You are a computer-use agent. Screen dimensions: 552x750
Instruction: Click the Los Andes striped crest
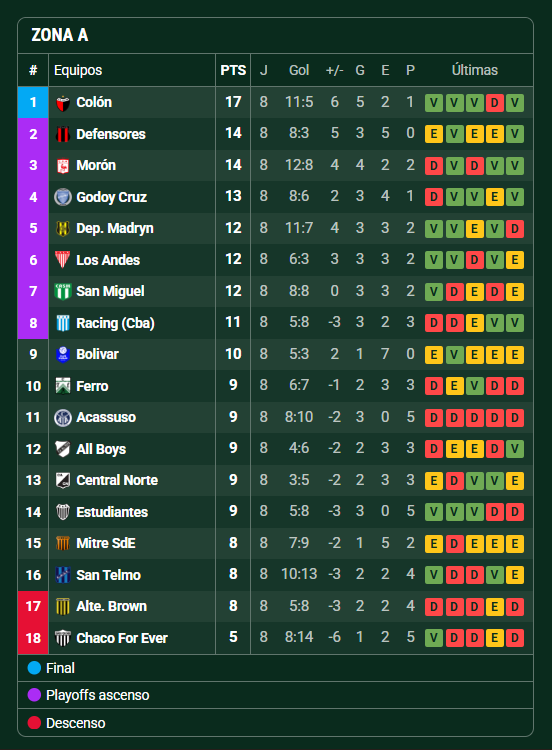[63, 260]
